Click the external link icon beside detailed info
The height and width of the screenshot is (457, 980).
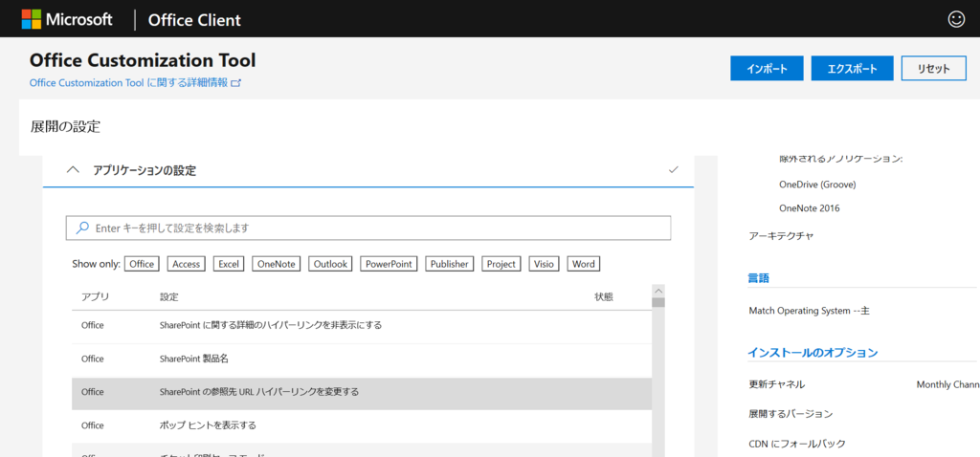pyautogui.click(x=235, y=83)
